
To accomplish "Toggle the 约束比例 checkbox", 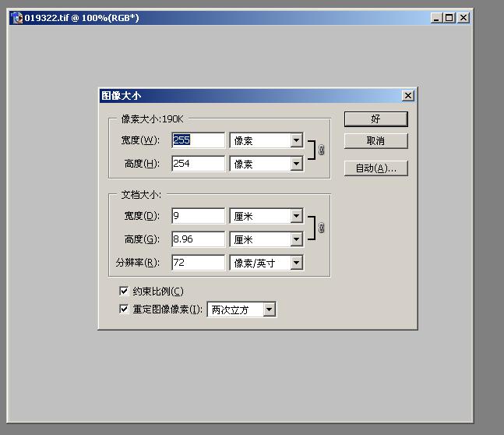I will click(124, 291).
